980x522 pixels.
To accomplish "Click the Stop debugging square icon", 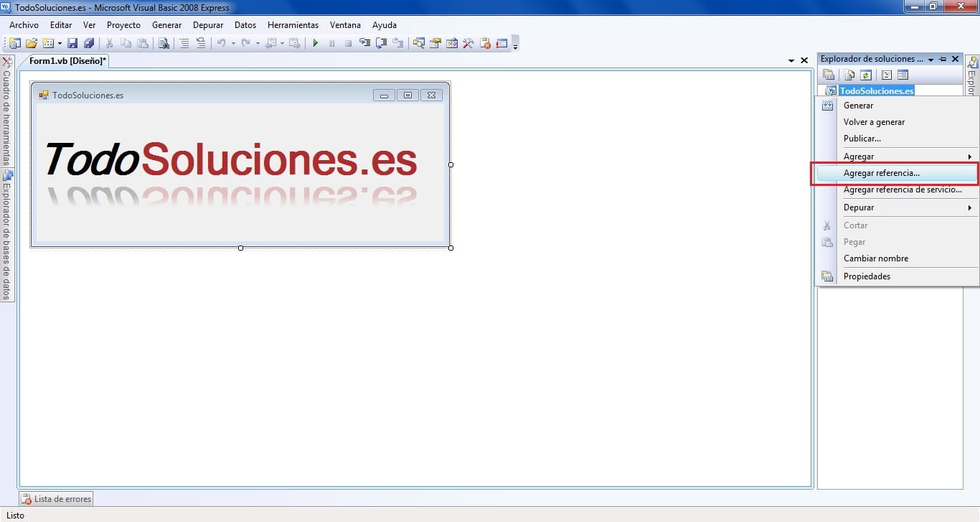I will [x=348, y=43].
